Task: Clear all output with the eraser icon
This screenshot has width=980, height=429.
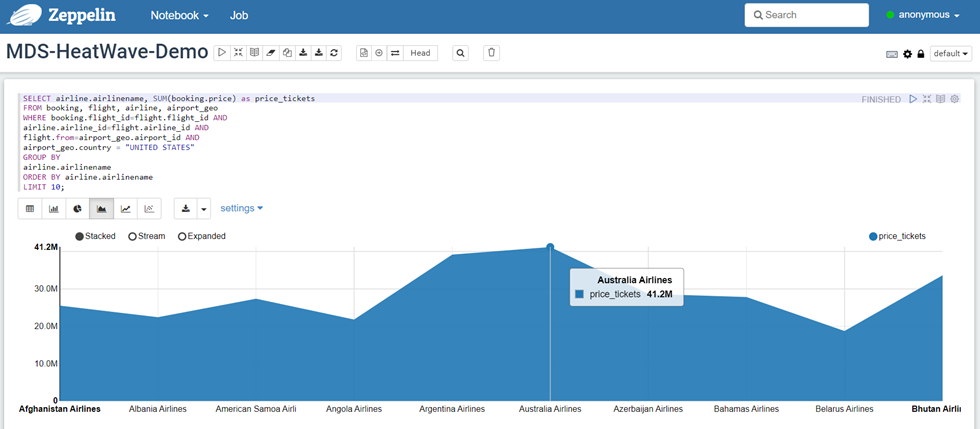Action: pyautogui.click(x=271, y=53)
